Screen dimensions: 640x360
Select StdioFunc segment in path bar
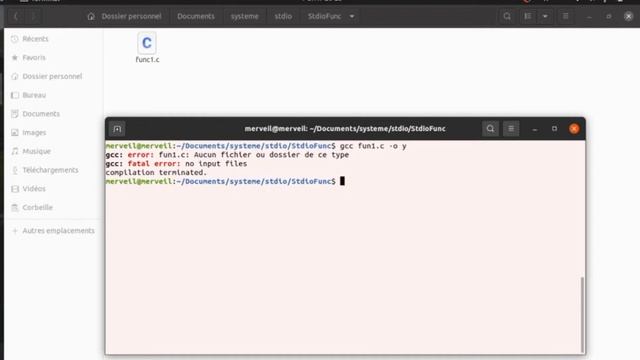[324, 16]
